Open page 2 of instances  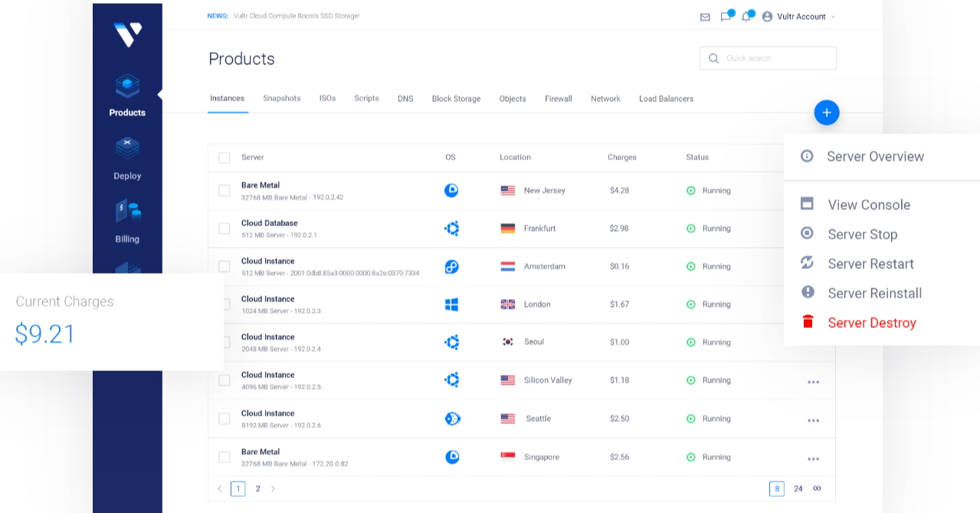257,488
